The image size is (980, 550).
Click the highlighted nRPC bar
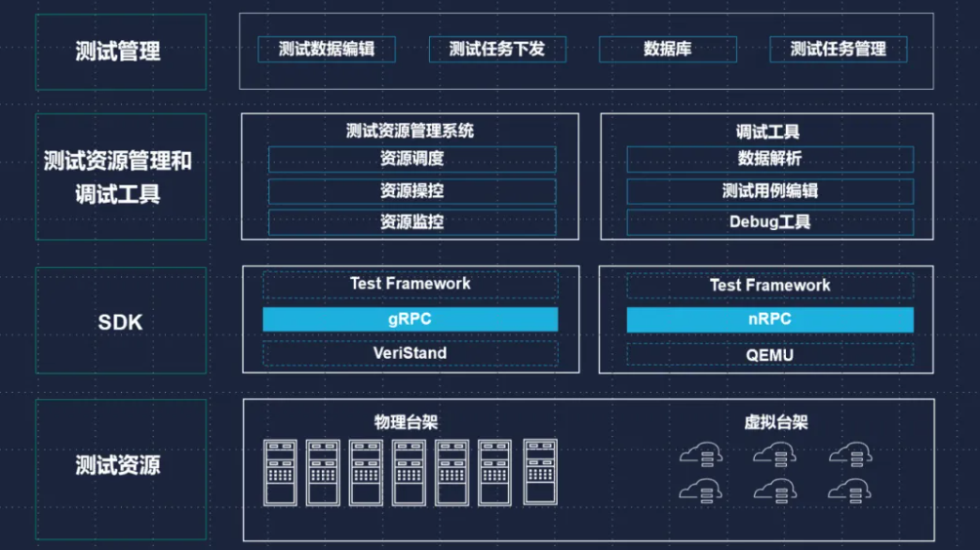(769, 320)
